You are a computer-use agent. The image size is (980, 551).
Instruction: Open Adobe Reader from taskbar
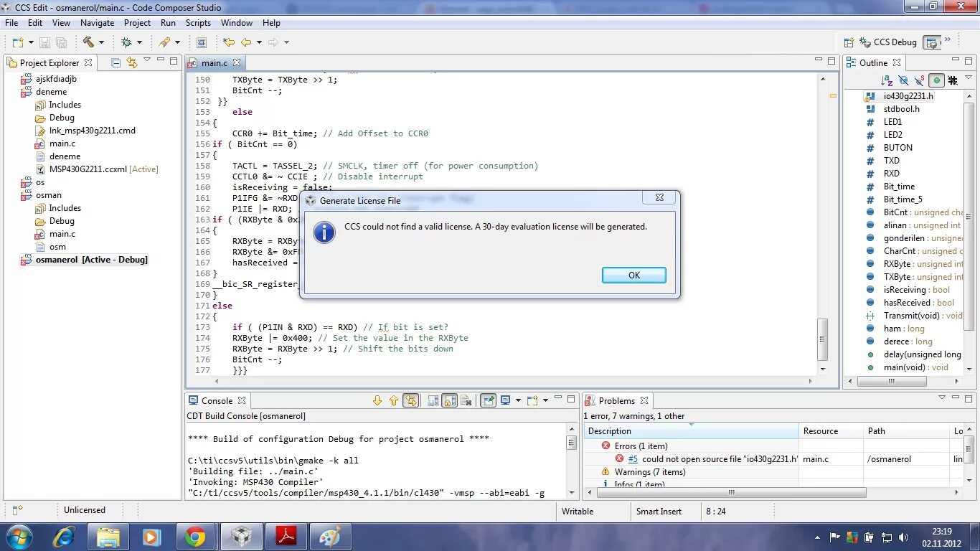click(287, 537)
